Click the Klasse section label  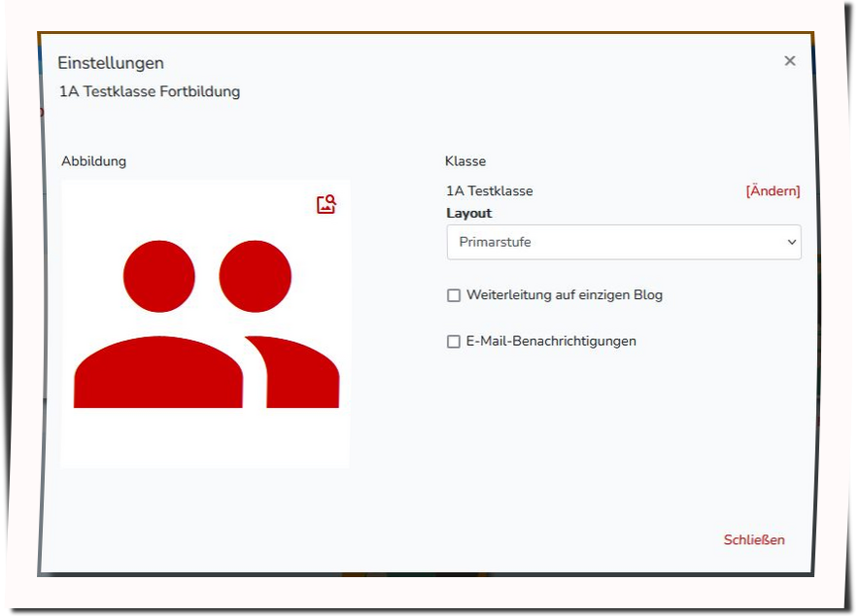(x=465, y=161)
